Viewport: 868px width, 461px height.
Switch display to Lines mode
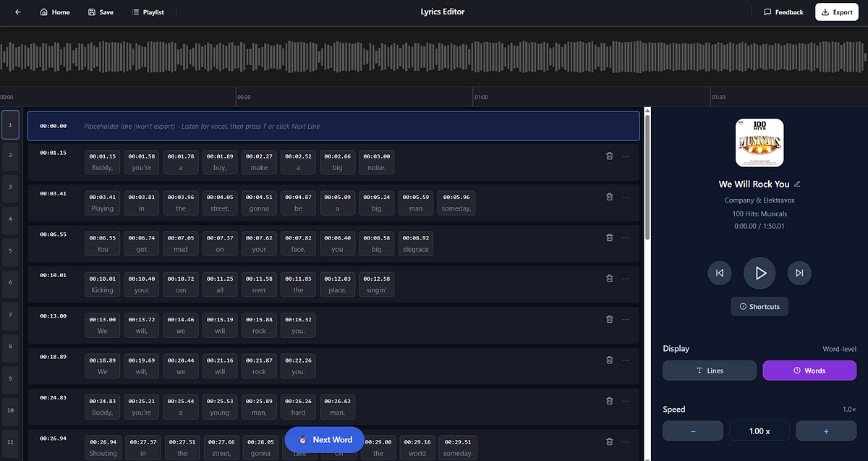(x=710, y=371)
